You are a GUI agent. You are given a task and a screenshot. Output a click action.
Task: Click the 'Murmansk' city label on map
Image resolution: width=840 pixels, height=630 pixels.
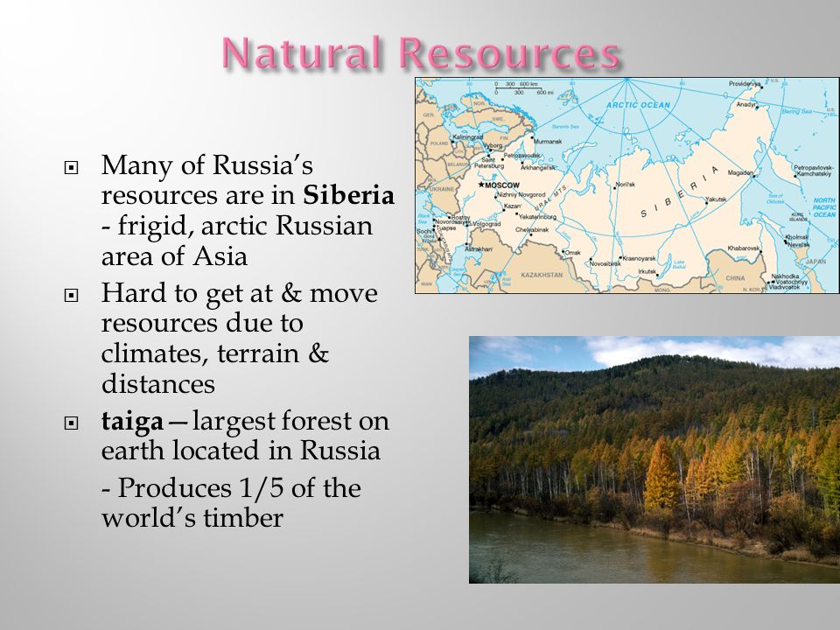click(548, 142)
